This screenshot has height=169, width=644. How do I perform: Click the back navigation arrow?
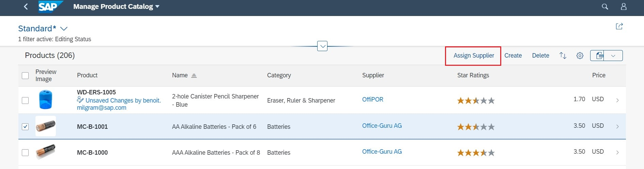(x=26, y=6)
